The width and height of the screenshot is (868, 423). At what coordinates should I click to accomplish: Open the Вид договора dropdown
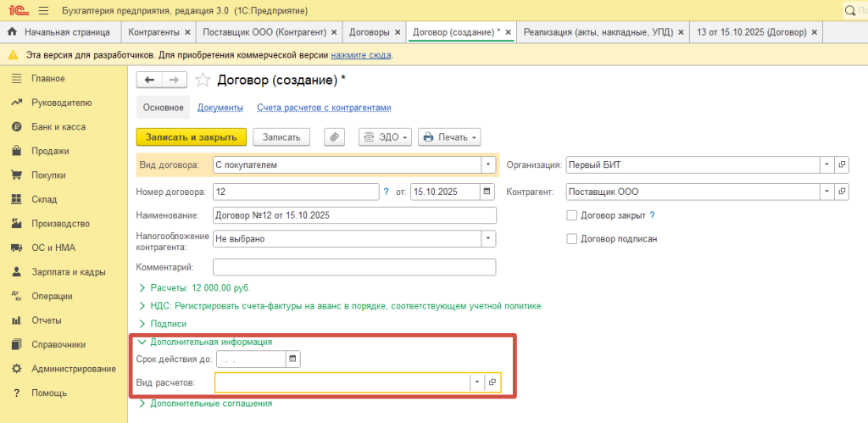(488, 164)
